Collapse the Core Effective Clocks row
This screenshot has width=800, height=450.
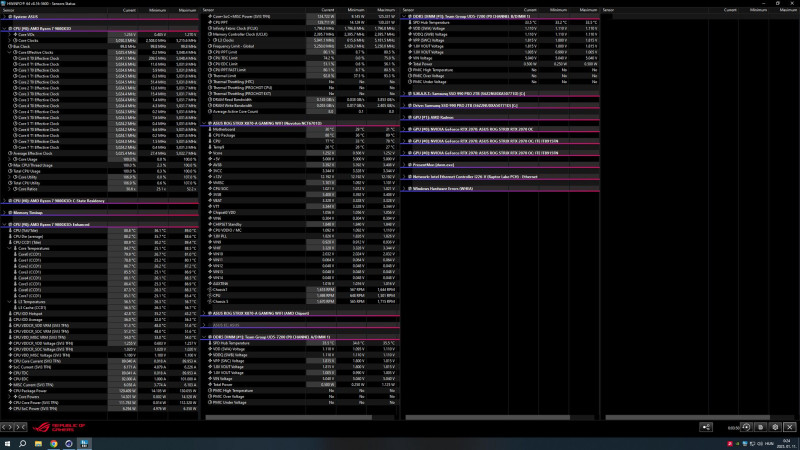tap(9, 52)
